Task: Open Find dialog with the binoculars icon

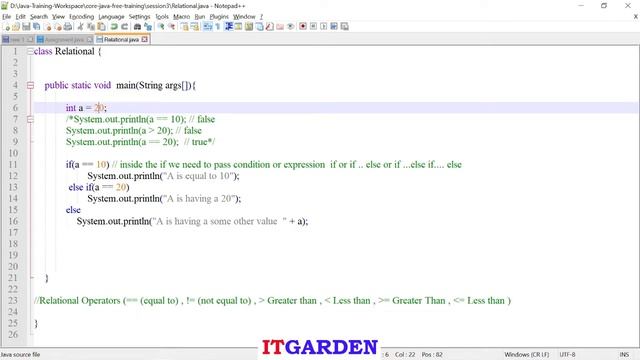Action: coord(138,27)
